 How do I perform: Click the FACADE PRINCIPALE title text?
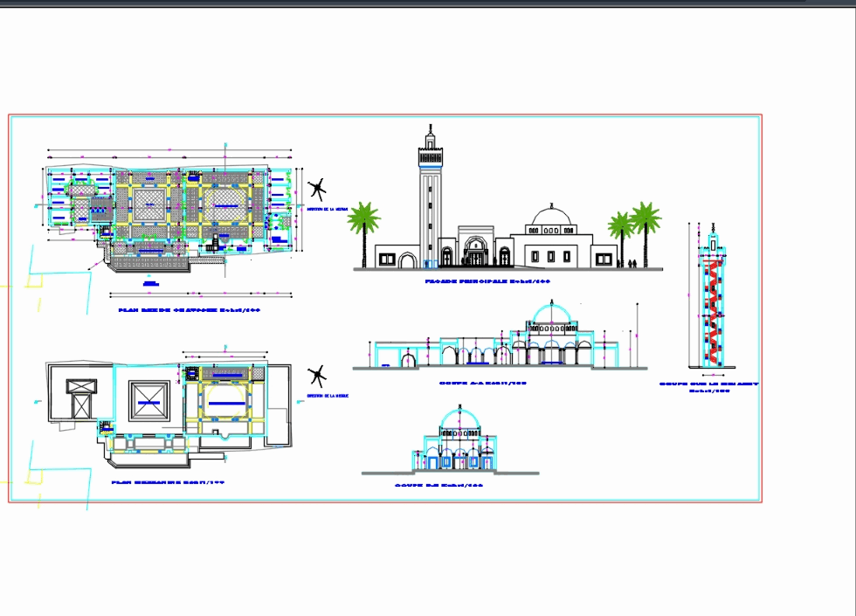[487, 280]
